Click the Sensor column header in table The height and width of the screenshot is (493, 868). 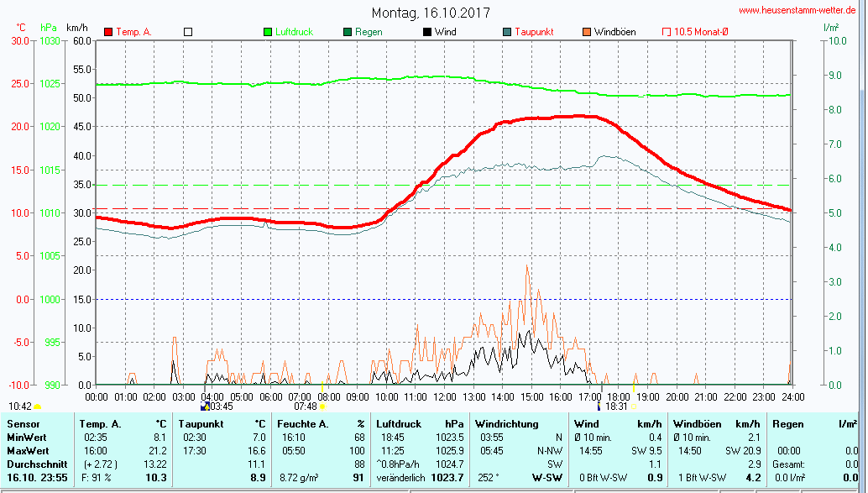23,424
